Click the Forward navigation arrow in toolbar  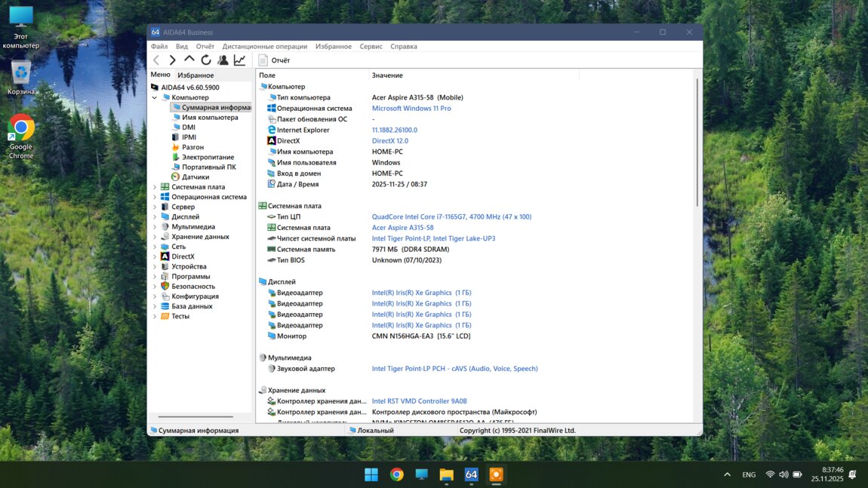[x=173, y=60]
